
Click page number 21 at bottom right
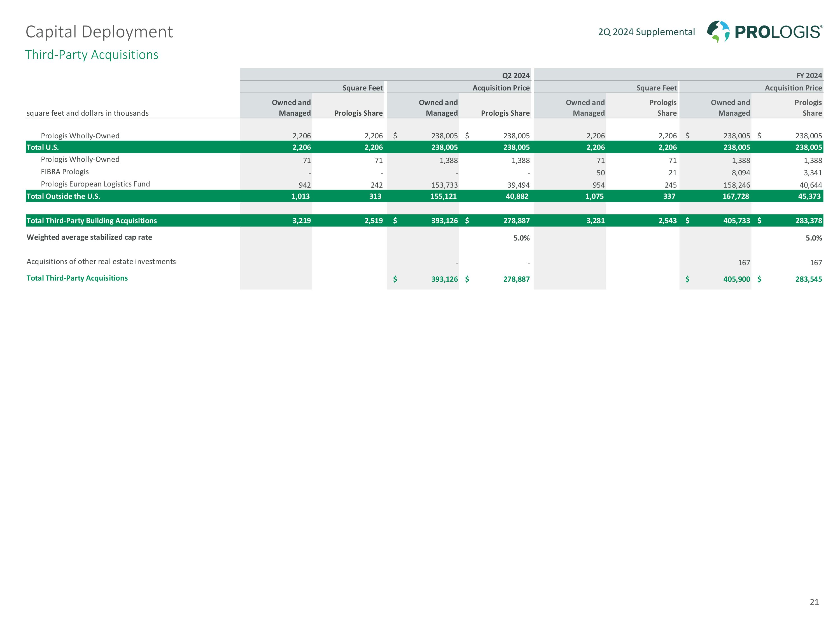tap(814, 602)
